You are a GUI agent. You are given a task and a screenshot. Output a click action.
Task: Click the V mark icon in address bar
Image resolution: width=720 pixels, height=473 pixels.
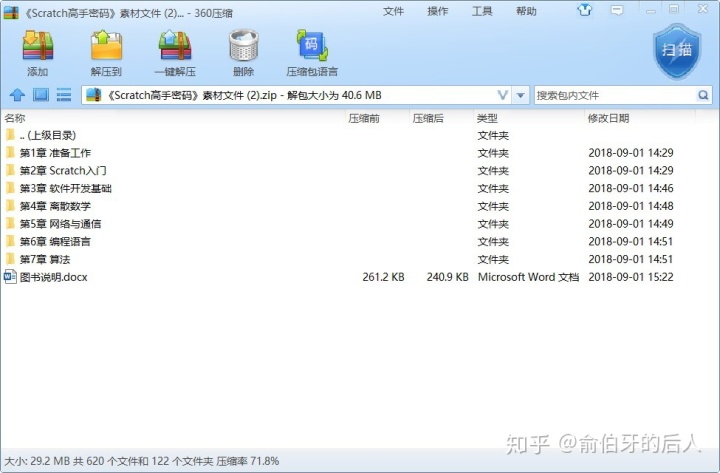tap(503, 95)
